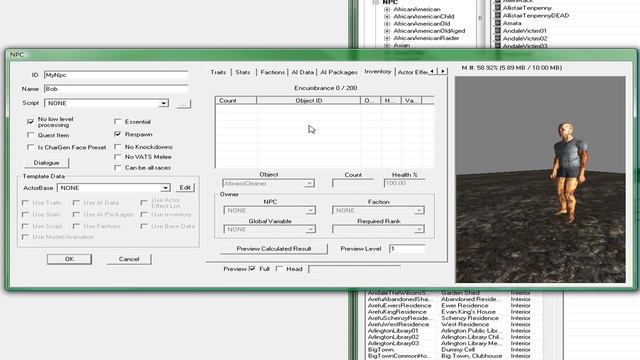The image size is (640, 360).
Task: Click the Name field containing Bob
Action: (x=116, y=89)
